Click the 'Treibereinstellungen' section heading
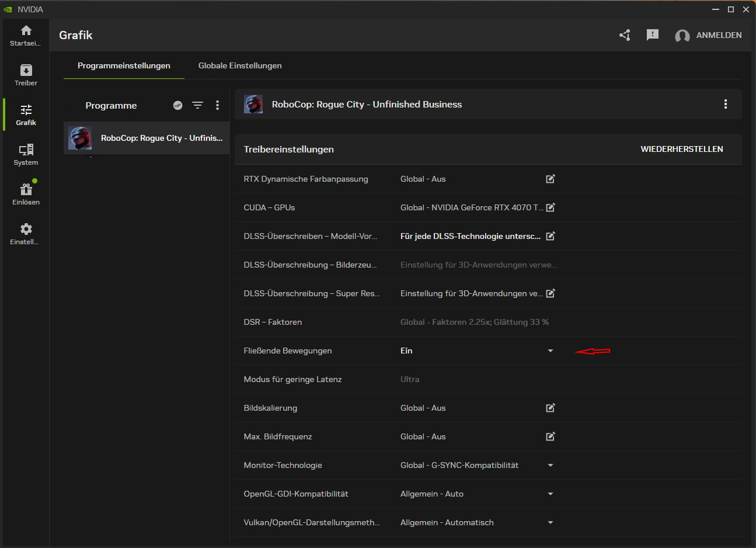This screenshot has width=756, height=548. 289,149
